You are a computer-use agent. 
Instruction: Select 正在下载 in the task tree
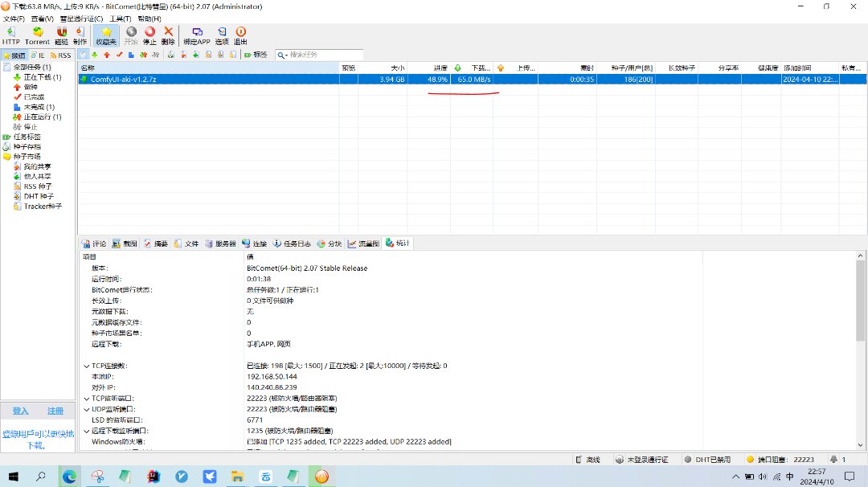[x=37, y=77]
